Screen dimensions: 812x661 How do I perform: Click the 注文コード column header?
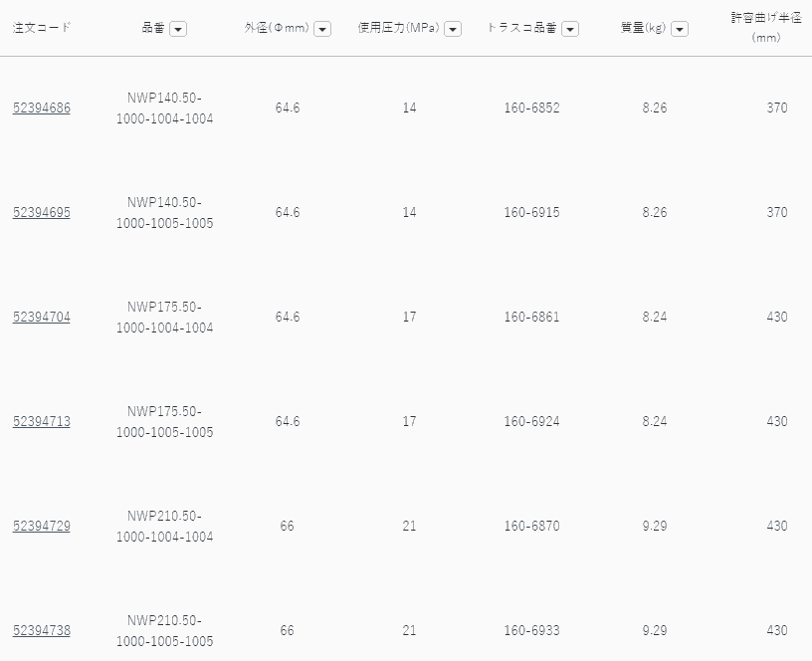click(42, 28)
